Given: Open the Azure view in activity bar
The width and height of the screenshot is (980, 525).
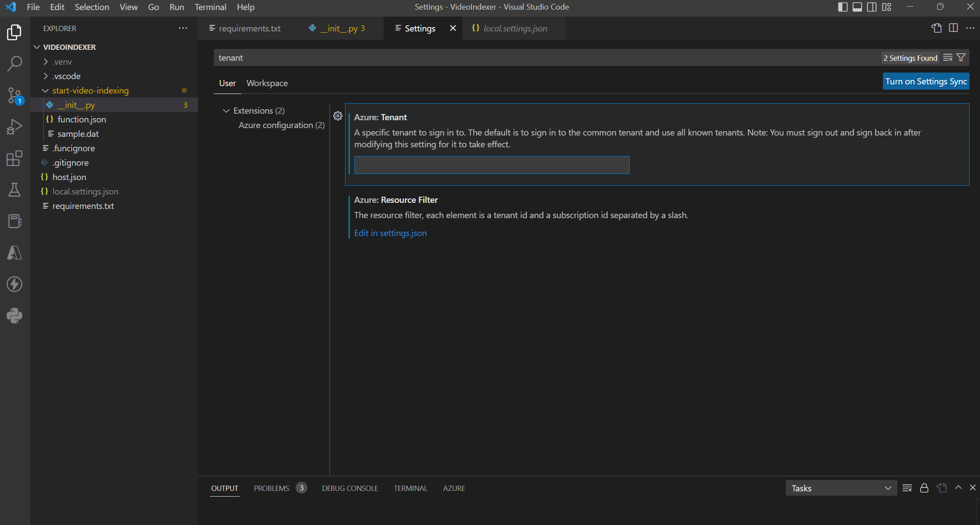Looking at the screenshot, I should 14,253.
